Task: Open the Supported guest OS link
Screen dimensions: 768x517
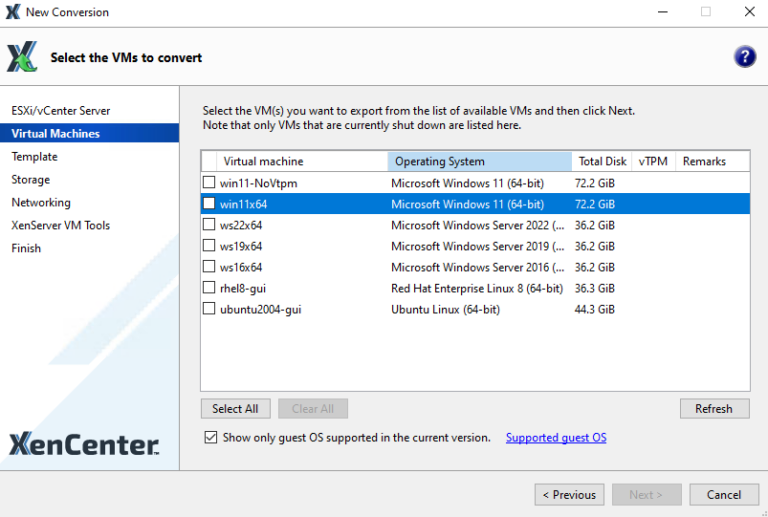Action: pyautogui.click(x=556, y=437)
